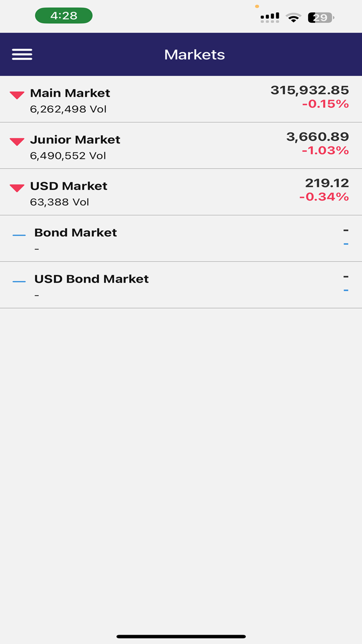Tap the green time pill showing 4:28
Image resolution: width=362 pixels, height=644 pixels.
pos(64,16)
